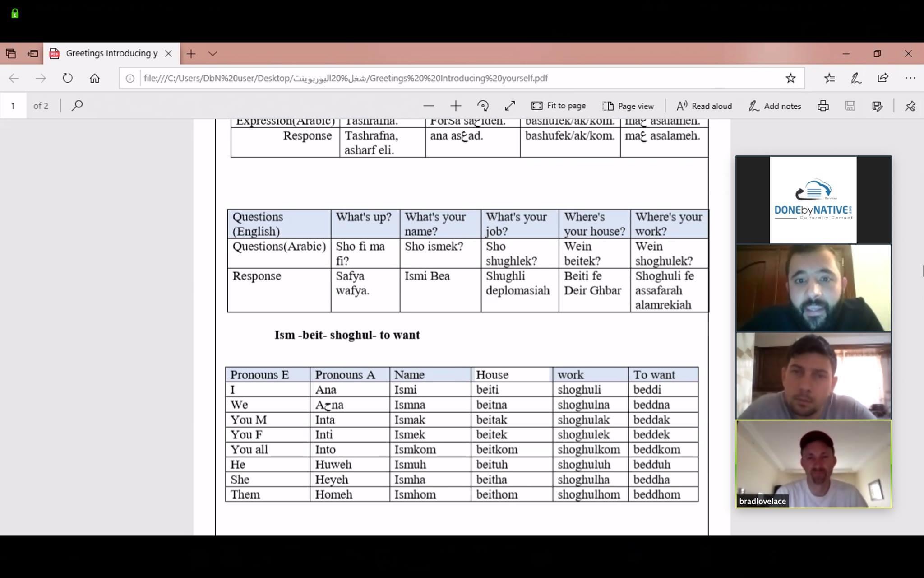Open the PDF search magnifier
The image size is (924, 578).
(x=77, y=106)
